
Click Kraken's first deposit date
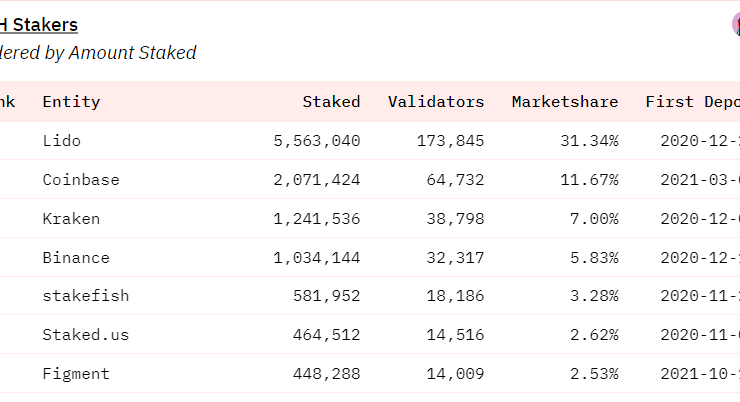pos(700,219)
